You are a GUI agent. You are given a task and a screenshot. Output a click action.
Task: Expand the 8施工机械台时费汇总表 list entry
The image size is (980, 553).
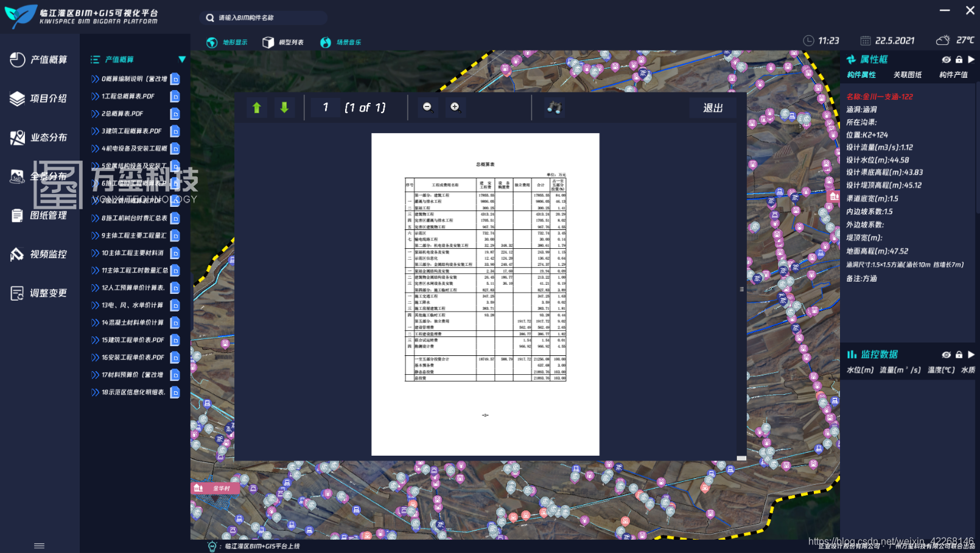(95, 218)
